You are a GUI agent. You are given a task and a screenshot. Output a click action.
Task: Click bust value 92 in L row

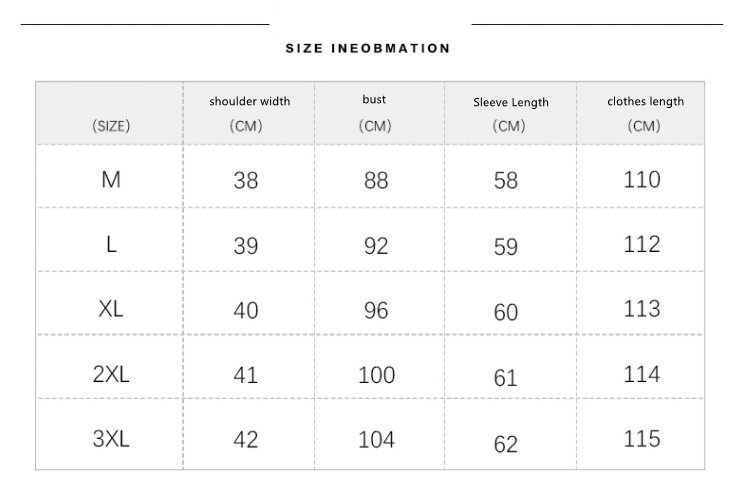click(x=376, y=246)
